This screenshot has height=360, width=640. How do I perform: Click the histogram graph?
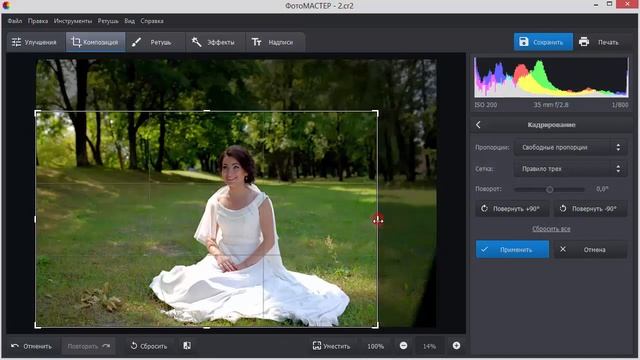click(551, 77)
